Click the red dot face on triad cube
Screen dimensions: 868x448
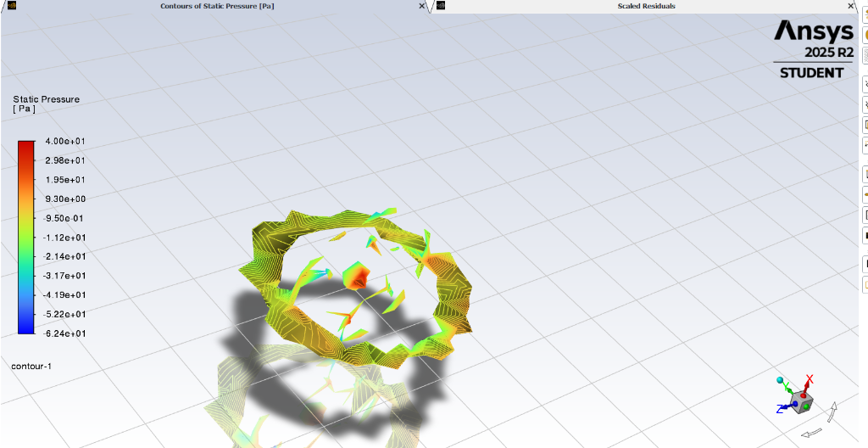[802, 394]
